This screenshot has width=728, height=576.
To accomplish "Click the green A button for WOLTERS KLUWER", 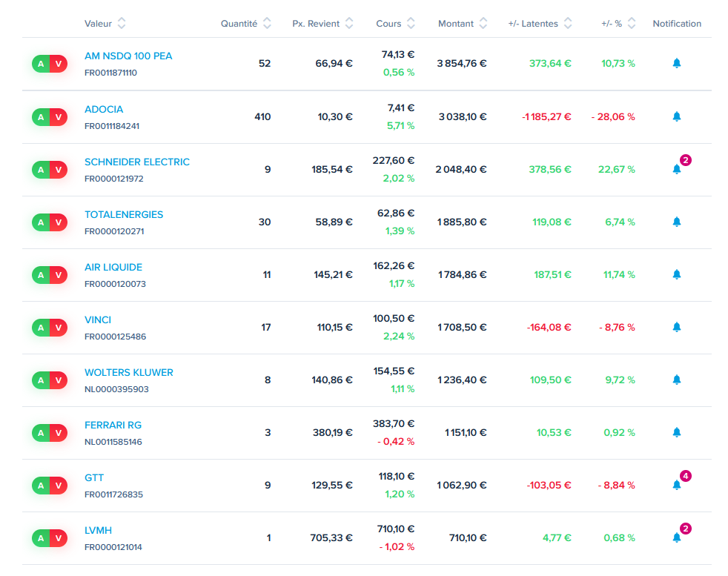I will [x=41, y=380].
